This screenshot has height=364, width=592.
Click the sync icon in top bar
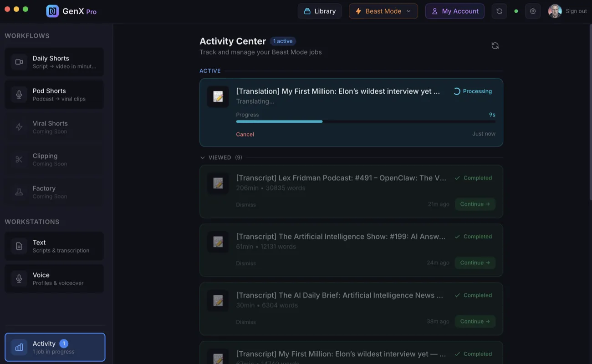(x=499, y=11)
